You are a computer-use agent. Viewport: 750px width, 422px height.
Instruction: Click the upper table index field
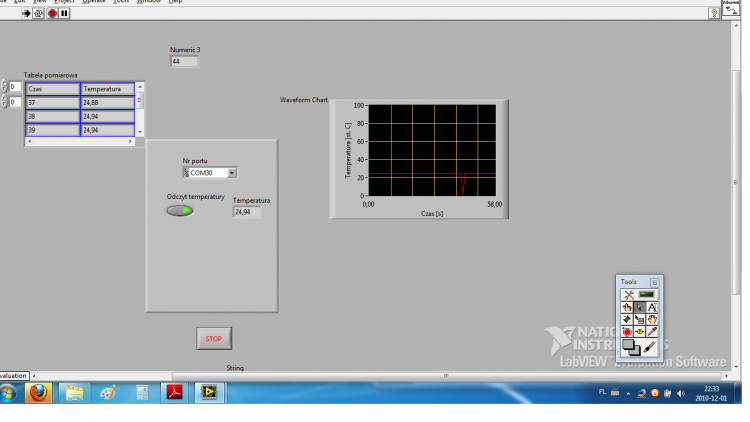pyautogui.click(x=15, y=87)
